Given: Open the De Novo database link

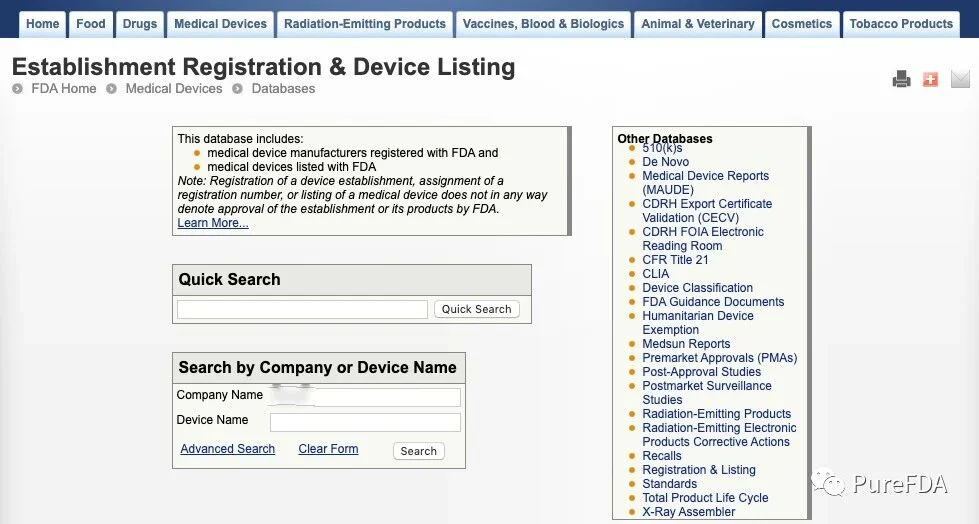Looking at the screenshot, I should (x=666, y=162).
